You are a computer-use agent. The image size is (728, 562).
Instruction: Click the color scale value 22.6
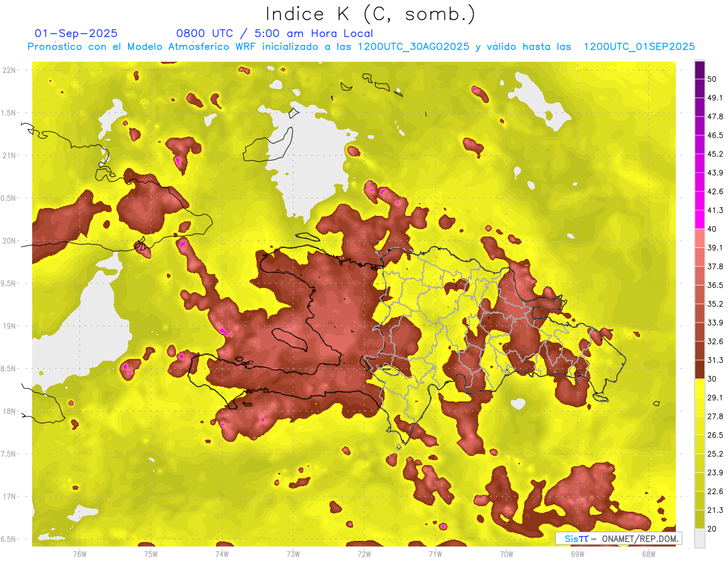click(x=715, y=492)
